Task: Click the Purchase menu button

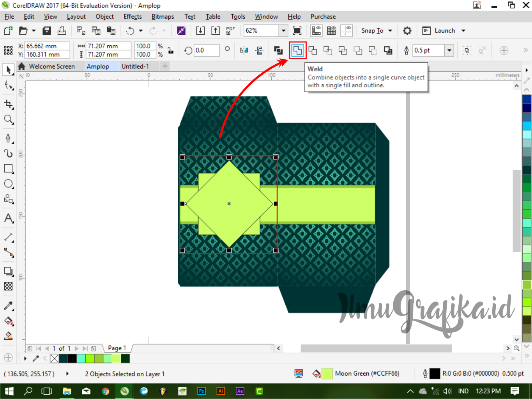Action: tap(323, 16)
